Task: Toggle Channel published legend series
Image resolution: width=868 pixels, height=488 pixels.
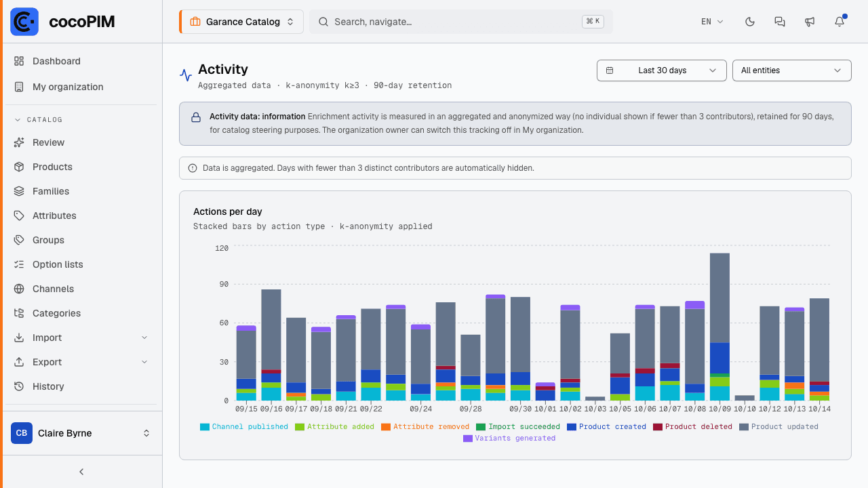Action: (x=244, y=427)
